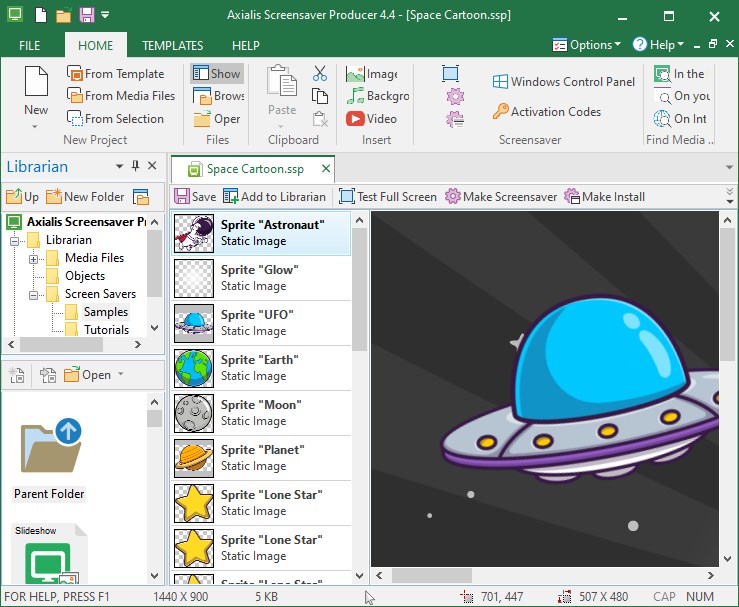
Task: Click the make install package icon in ribbon
Action: [455, 119]
